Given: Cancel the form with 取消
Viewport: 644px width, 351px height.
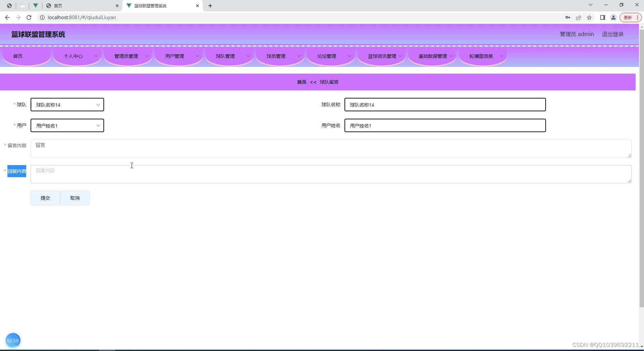Looking at the screenshot, I should [75, 198].
